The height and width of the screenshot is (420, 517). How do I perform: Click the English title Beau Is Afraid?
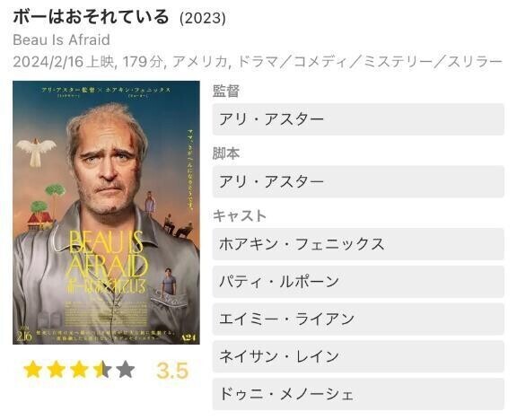pyautogui.click(x=61, y=39)
